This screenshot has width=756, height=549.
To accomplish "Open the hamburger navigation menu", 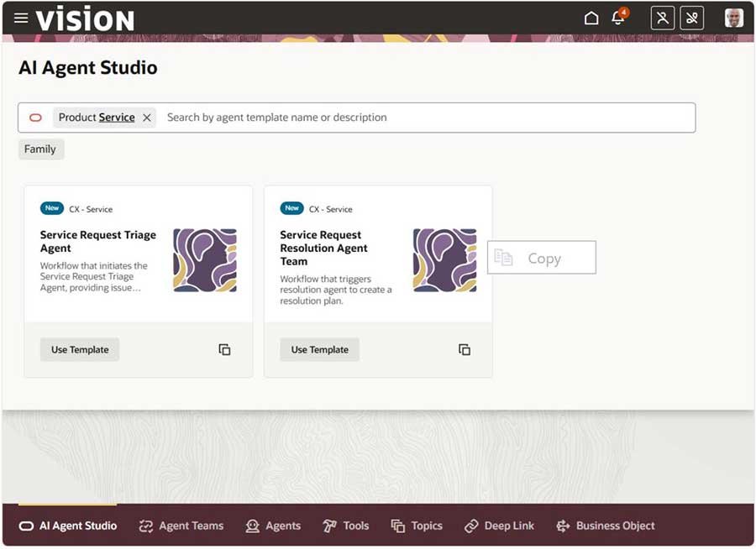I will pos(21,18).
